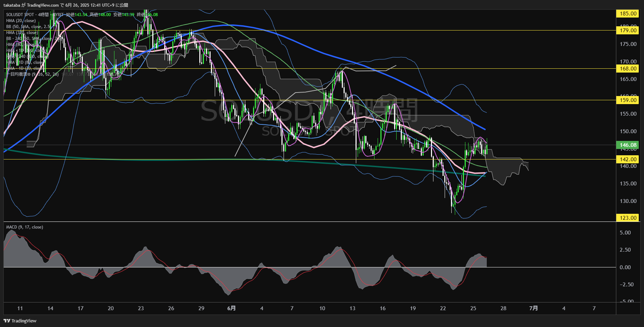Click the publish header text by takataba
The width and height of the screenshot is (644, 327).
(66, 5)
